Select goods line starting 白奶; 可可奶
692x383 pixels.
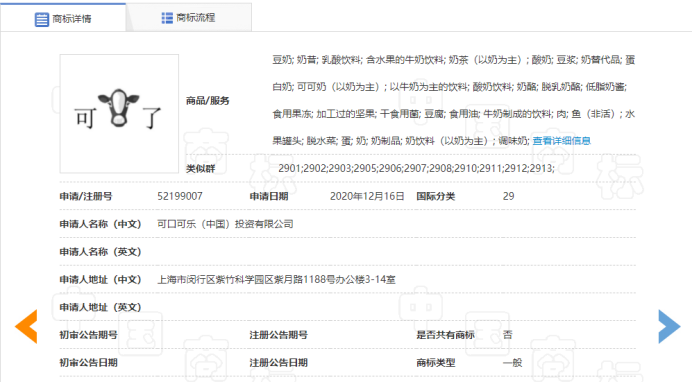coord(449,87)
